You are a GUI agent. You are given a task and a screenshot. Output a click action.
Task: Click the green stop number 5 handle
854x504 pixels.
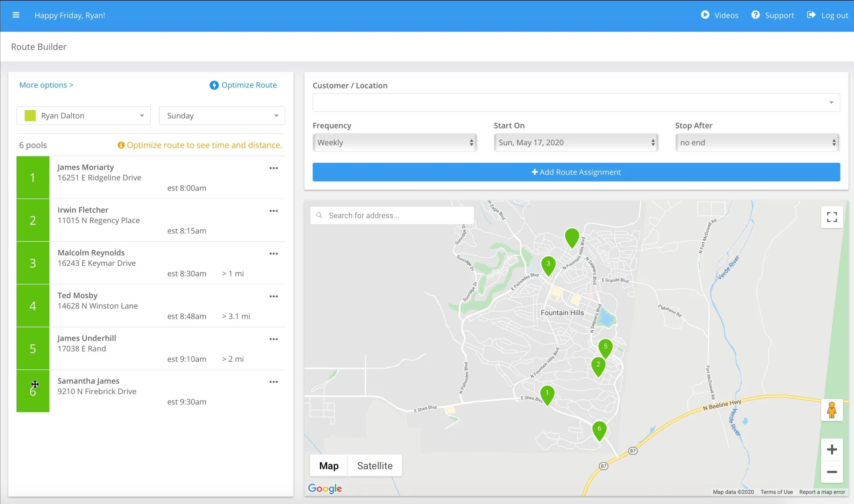click(x=33, y=348)
